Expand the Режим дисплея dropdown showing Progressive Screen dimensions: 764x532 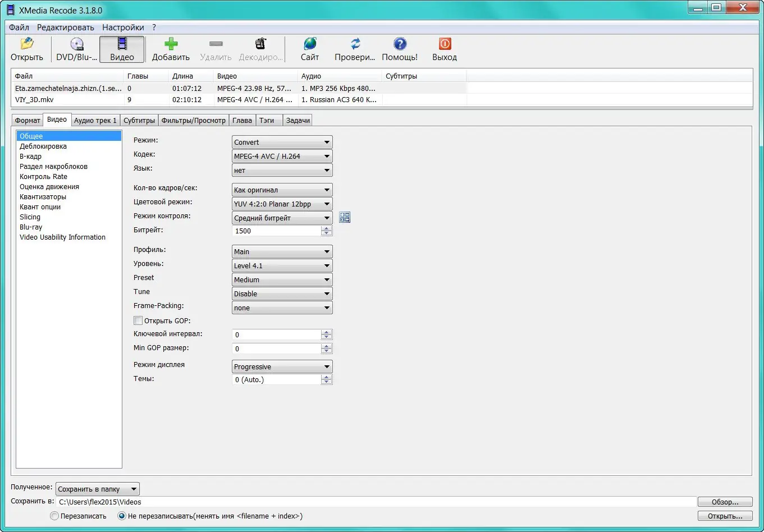(282, 366)
